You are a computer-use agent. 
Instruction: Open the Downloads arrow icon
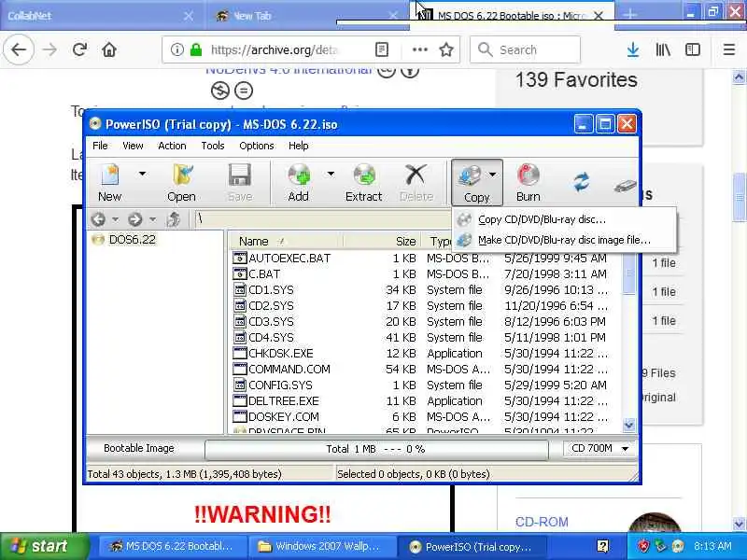(x=633, y=49)
